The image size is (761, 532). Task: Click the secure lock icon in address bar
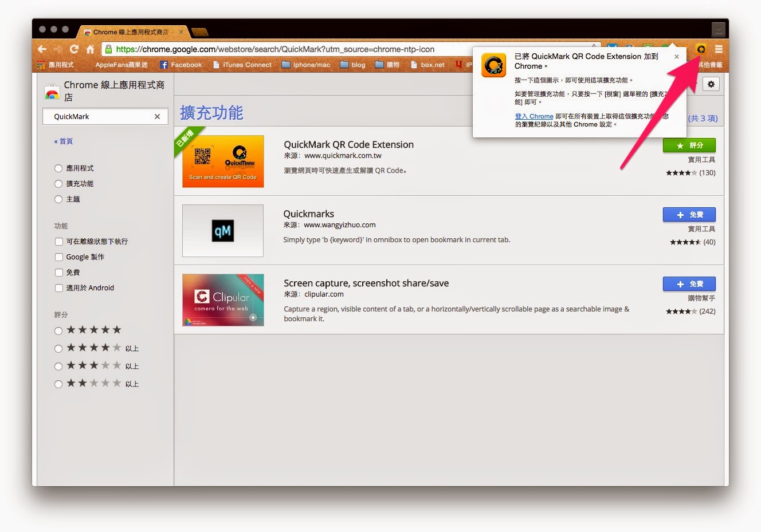click(108, 49)
